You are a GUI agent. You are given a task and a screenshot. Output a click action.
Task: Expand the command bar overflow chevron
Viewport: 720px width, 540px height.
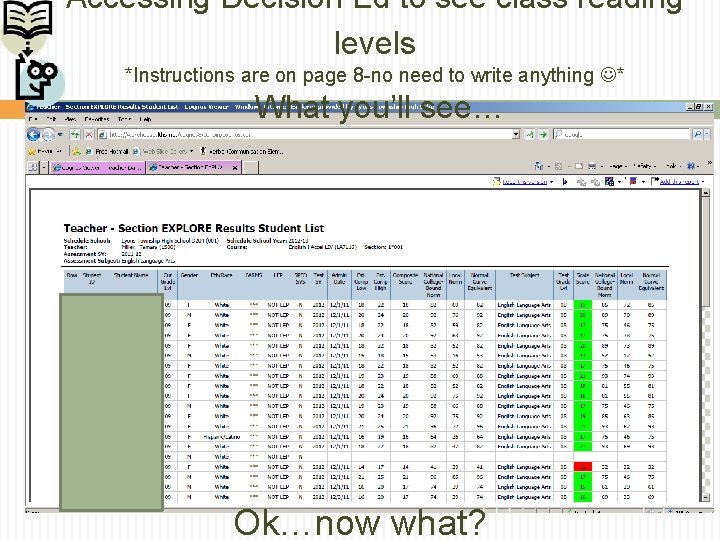709,163
